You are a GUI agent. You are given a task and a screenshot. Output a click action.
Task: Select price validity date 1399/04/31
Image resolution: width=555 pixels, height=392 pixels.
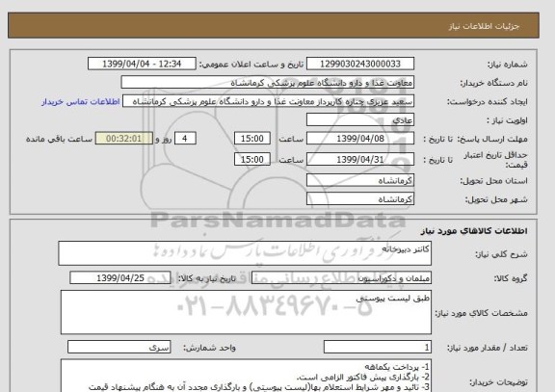coord(360,159)
